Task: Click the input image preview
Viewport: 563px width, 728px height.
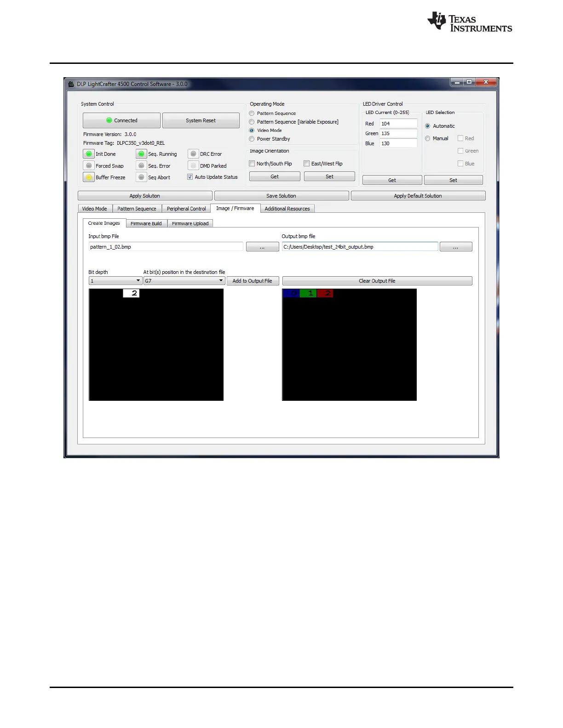Action: [x=156, y=345]
